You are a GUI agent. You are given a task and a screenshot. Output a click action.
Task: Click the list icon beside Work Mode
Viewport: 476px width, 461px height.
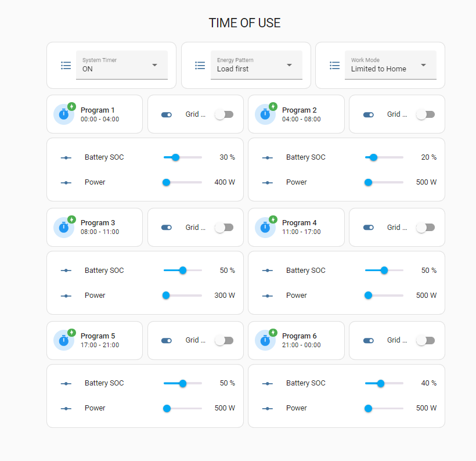click(x=335, y=66)
